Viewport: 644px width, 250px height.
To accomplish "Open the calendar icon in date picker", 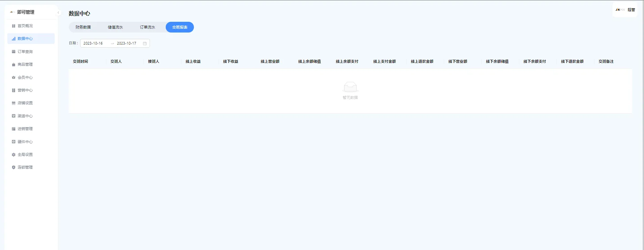I will pyautogui.click(x=145, y=44).
